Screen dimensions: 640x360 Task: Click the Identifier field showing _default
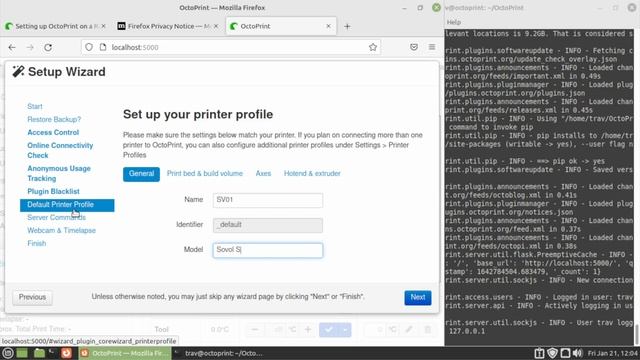pyautogui.click(x=268, y=225)
